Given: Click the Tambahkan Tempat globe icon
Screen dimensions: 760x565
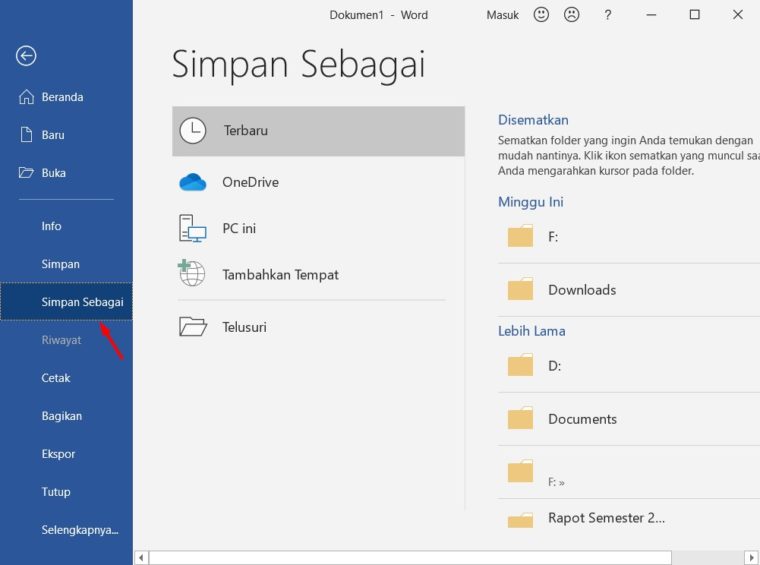Looking at the screenshot, I should pyautogui.click(x=191, y=273).
